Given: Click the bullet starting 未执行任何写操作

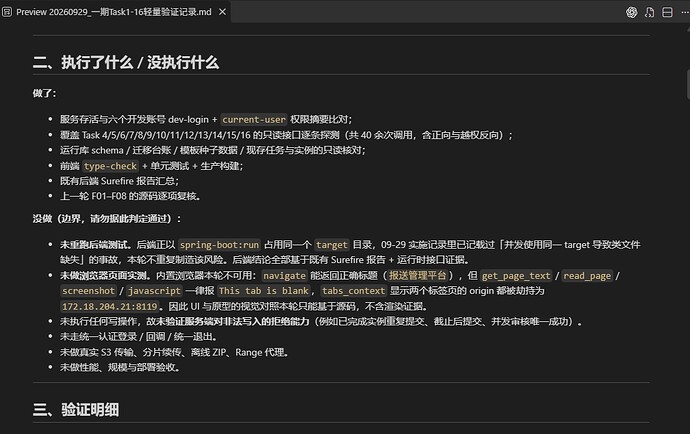Looking at the screenshot, I should click(321, 322).
